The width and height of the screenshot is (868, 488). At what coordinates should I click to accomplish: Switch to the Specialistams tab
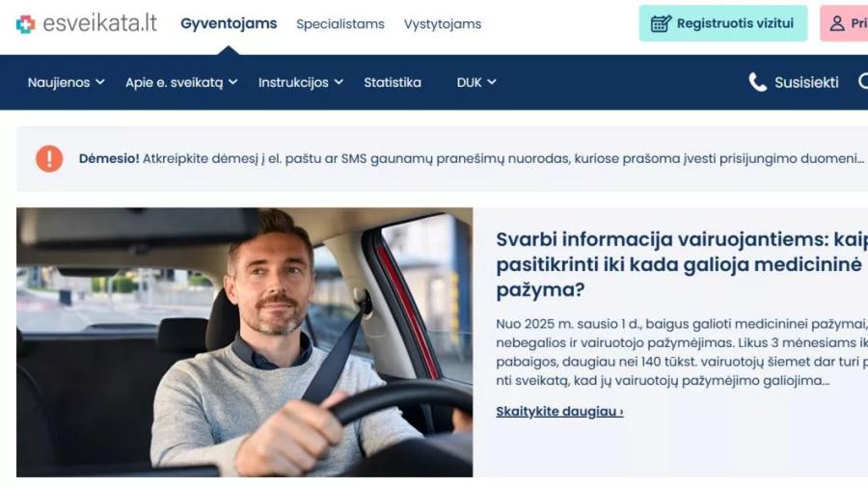[340, 24]
